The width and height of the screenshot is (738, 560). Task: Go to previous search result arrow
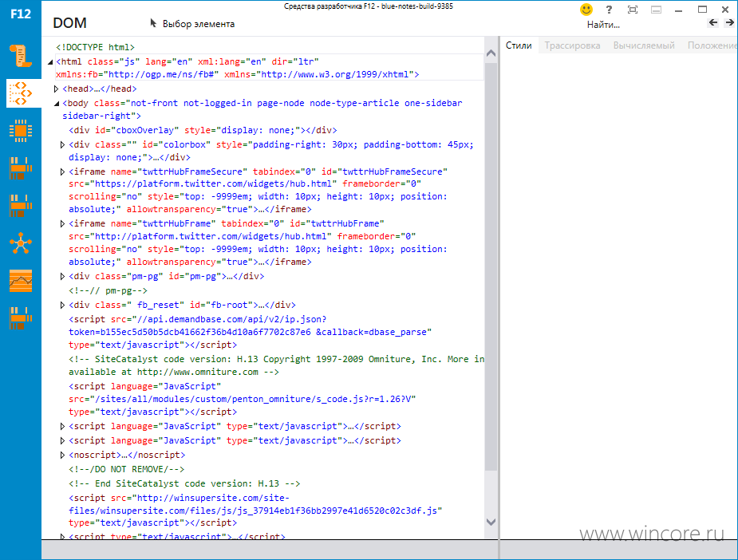pyautogui.click(x=713, y=22)
